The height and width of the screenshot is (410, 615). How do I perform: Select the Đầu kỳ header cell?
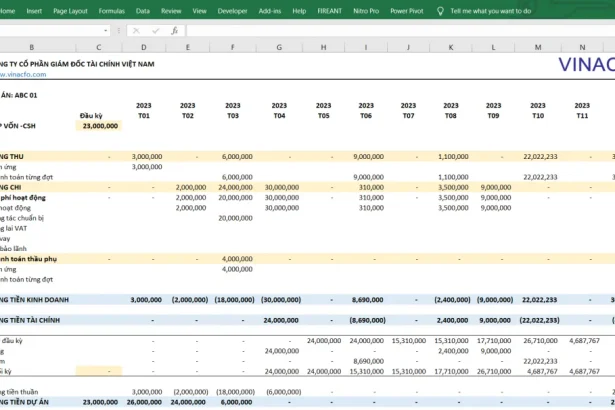(x=91, y=116)
